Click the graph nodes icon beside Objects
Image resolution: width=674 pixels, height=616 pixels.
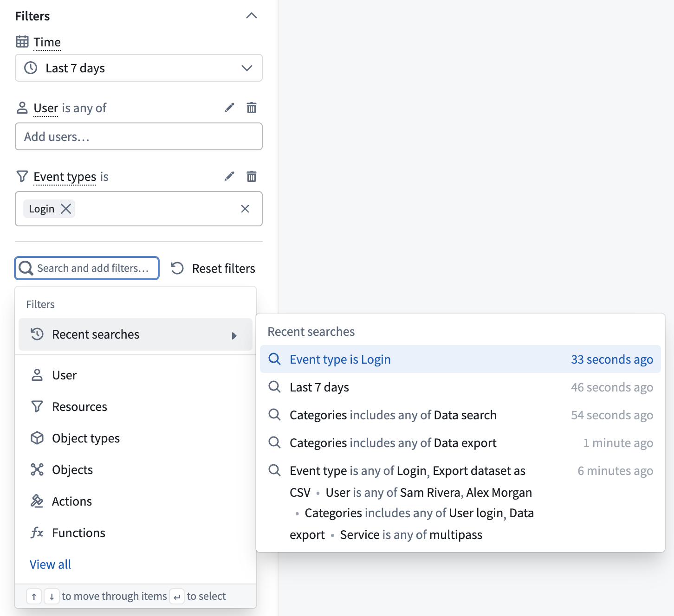click(x=37, y=469)
